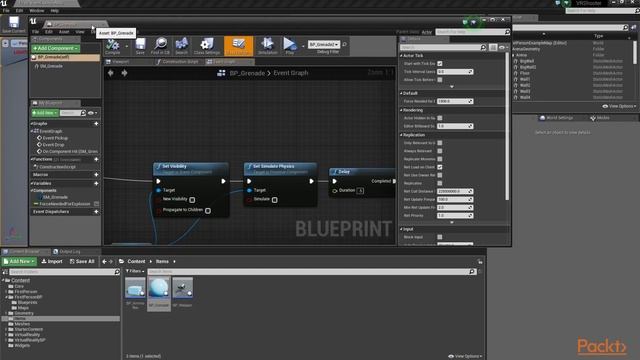
Task: Toggle Only Relevant to Owner checkbox
Action: coord(440,143)
